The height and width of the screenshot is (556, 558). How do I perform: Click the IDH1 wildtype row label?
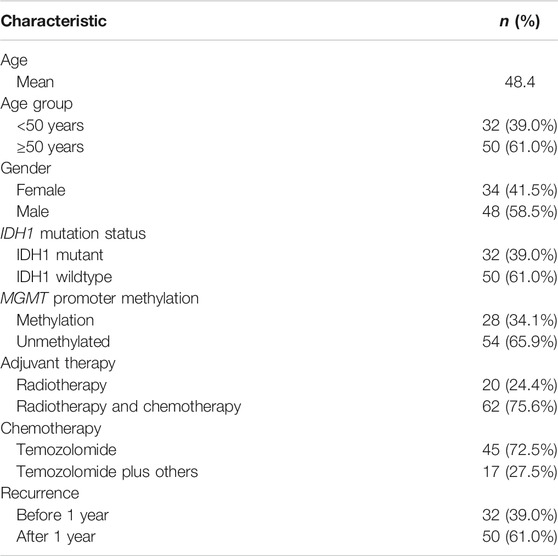tap(64, 277)
